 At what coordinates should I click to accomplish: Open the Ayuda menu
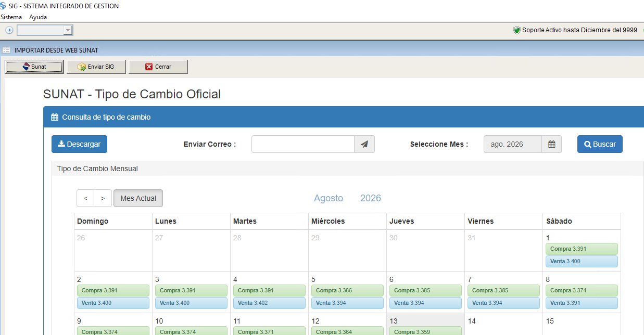coord(38,17)
